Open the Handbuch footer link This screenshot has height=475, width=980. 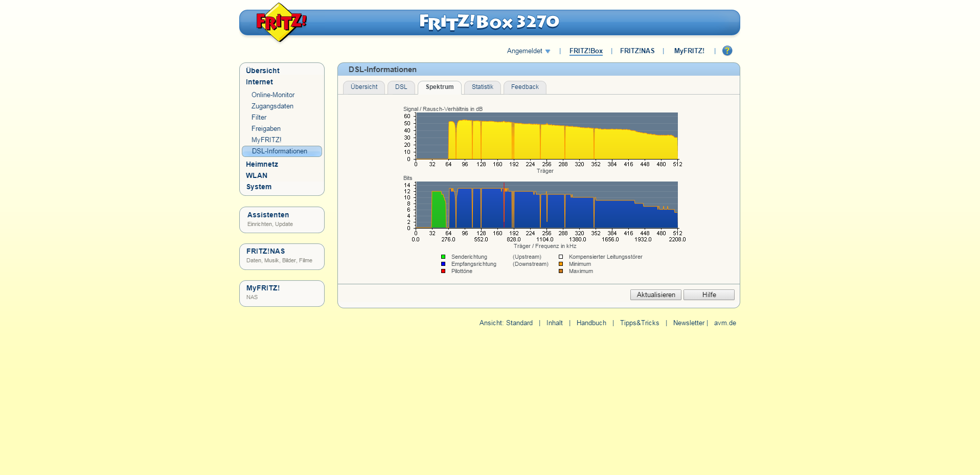point(591,323)
